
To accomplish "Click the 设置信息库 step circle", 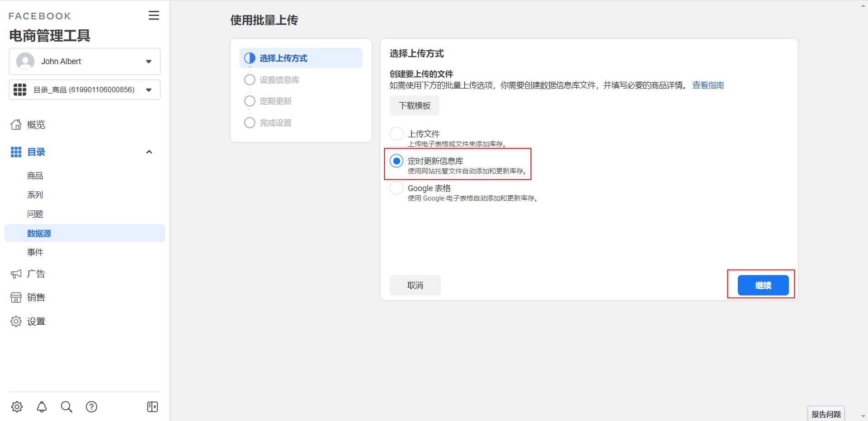I will pos(250,80).
